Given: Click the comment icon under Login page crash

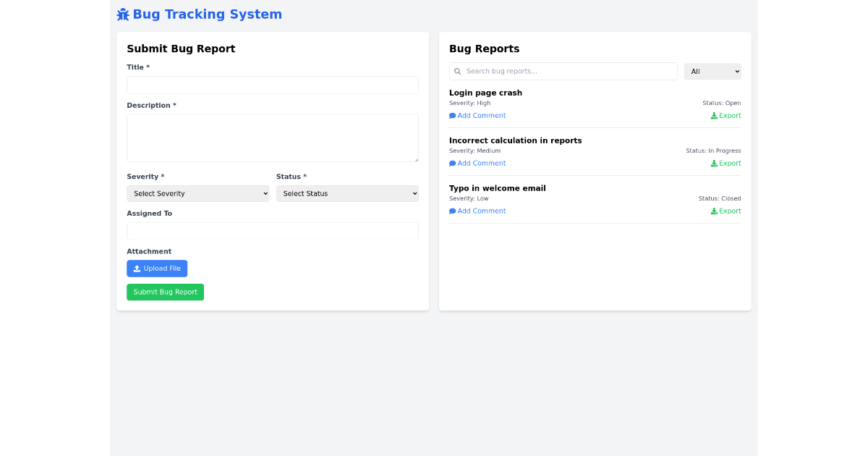Looking at the screenshot, I should [x=452, y=115].
